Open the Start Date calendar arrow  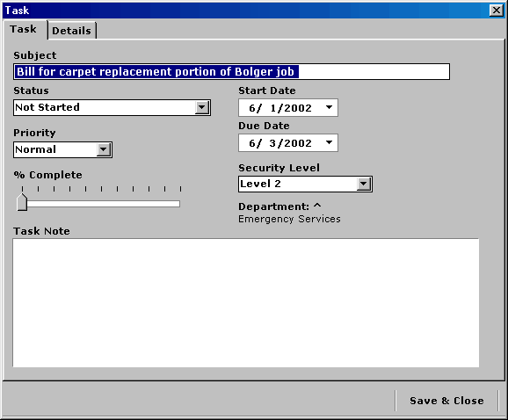329,107
